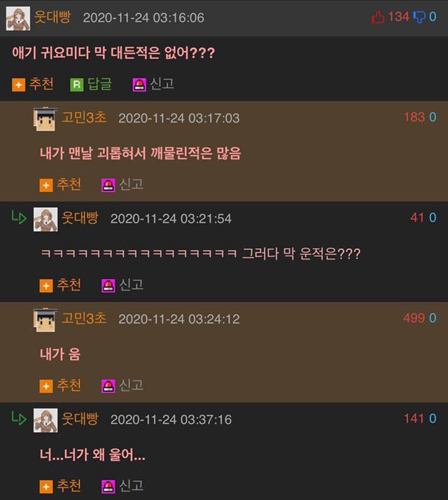This screenshot has height=500, width=448.
Task: Open 고민3초 avatar on the 03:24:12 comment
Action: [x=45, y=320]
